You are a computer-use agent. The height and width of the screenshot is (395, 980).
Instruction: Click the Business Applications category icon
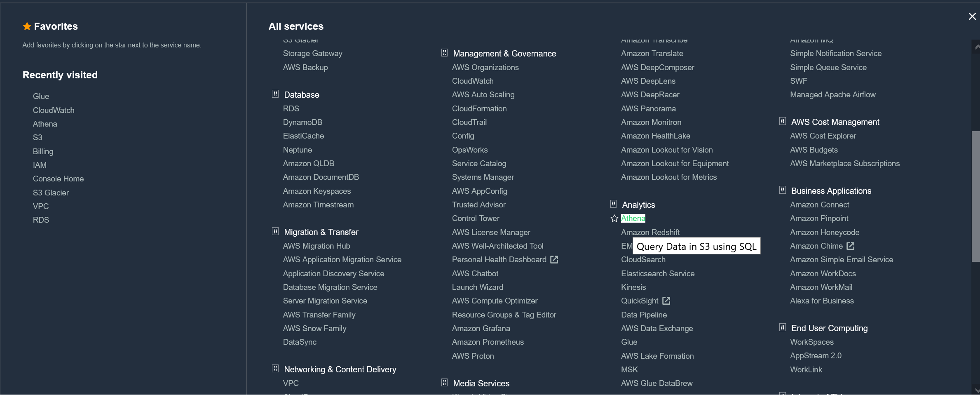click(x=782, y=190)
